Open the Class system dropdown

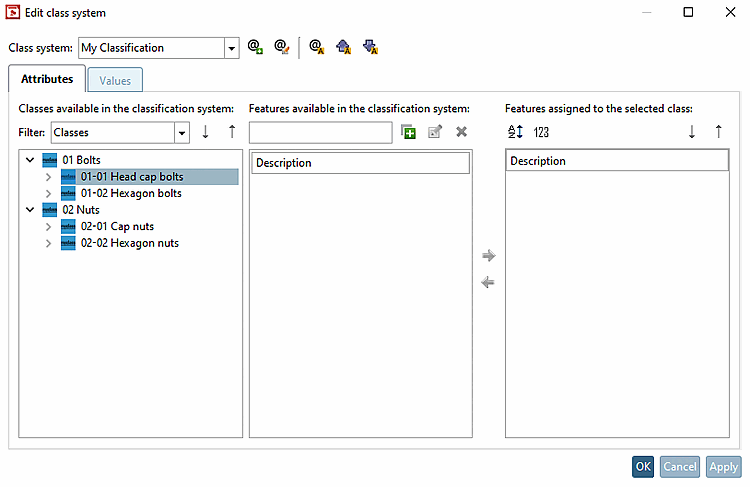tap(232, 48)
